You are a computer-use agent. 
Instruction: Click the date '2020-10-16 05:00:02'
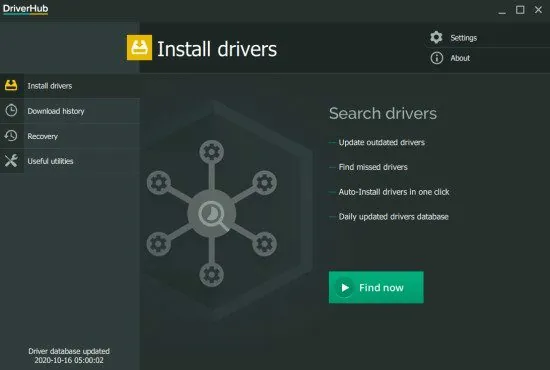click(x=69, y=360)
